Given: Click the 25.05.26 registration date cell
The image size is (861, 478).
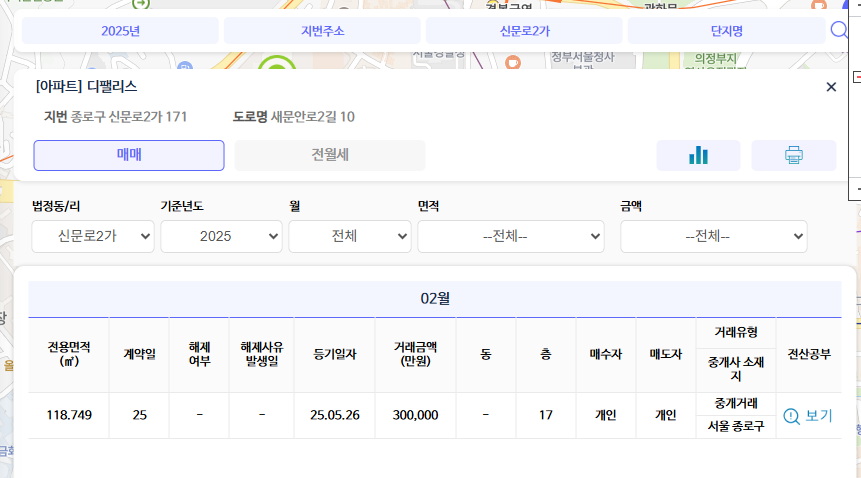Looking at the screenshot, I should tap(335, 415).
